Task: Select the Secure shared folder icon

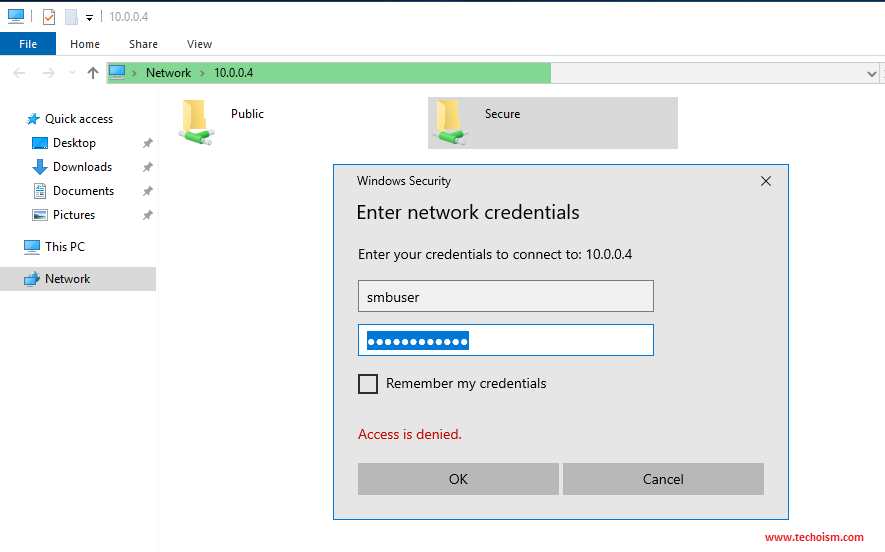Action: 450,122
